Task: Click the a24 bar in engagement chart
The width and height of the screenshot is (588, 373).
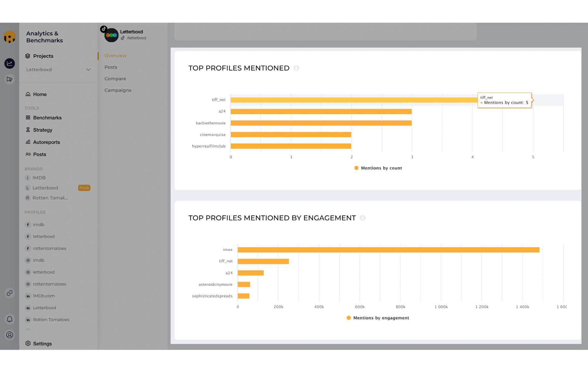Action: click(x=251, y=273)
